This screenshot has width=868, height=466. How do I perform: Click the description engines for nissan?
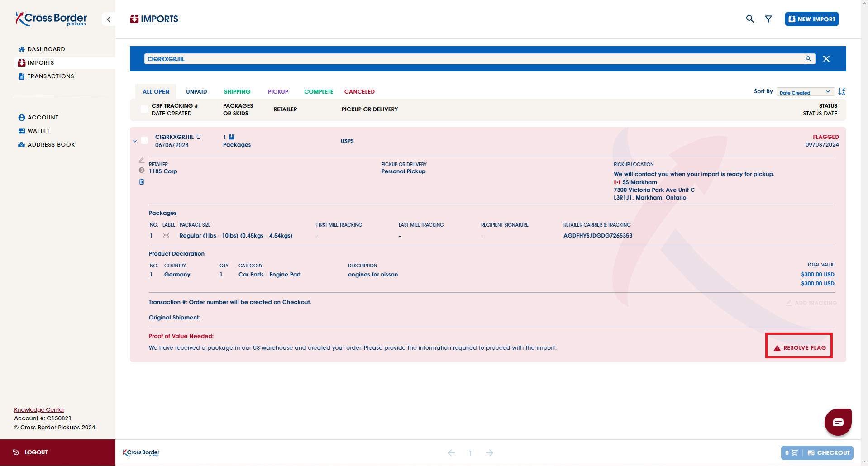coord(373,275)
